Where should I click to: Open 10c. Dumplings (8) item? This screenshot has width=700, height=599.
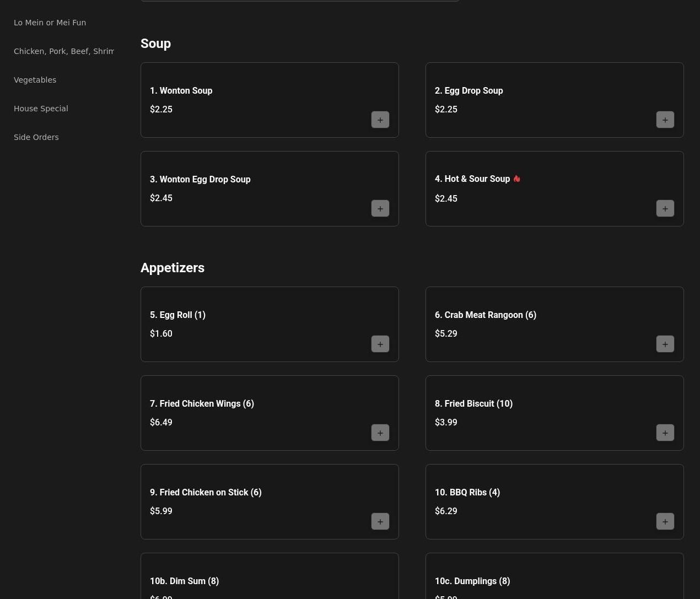click(x=472, y=581)
